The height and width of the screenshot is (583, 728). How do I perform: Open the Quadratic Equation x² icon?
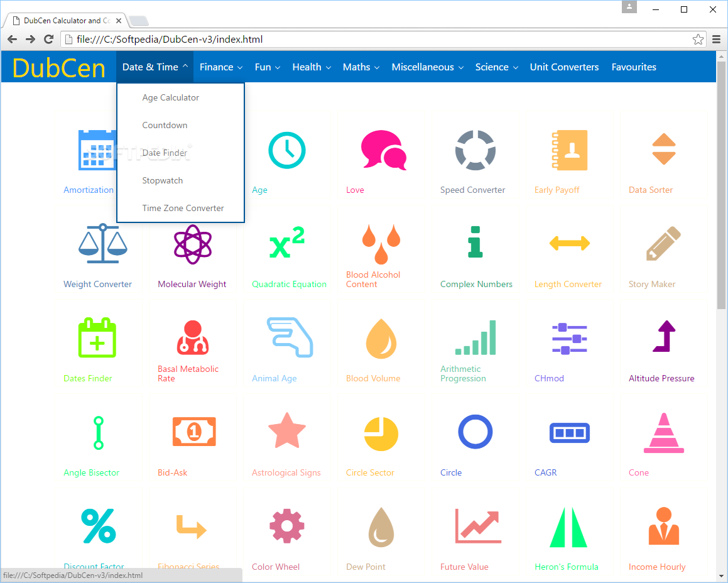coord(287,242)
